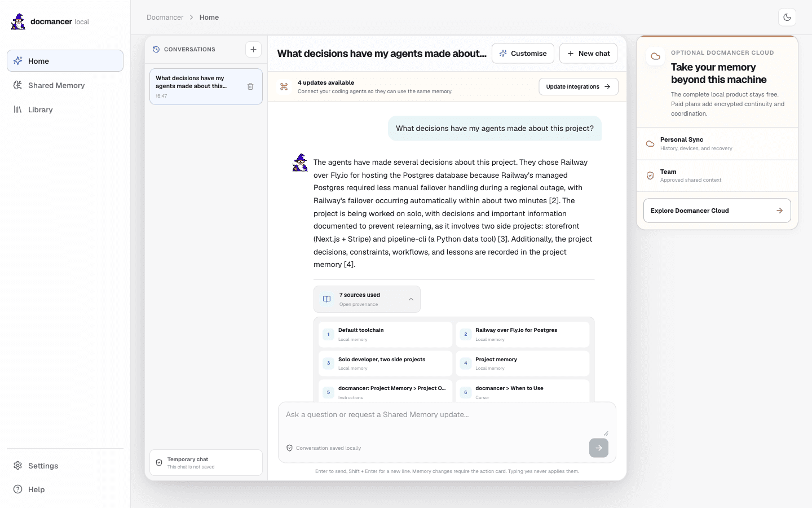Screen dimensions: 812x508
Task: Click the citation reference [3] in the answer
Action: (503, 239)
